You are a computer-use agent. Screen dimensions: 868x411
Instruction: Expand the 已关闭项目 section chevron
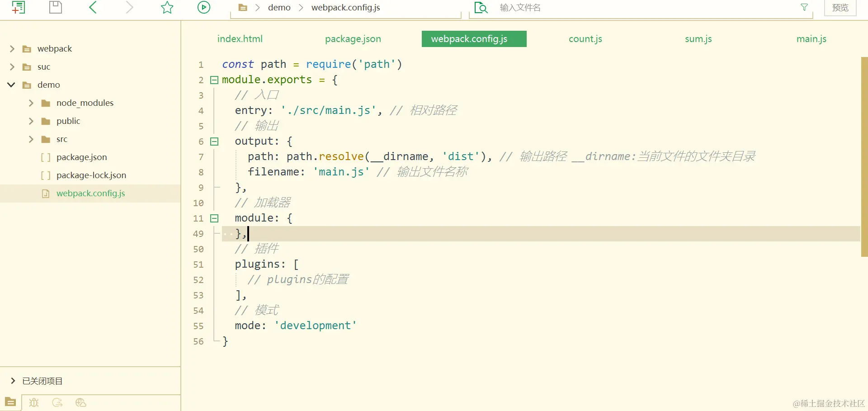point(13,381)
